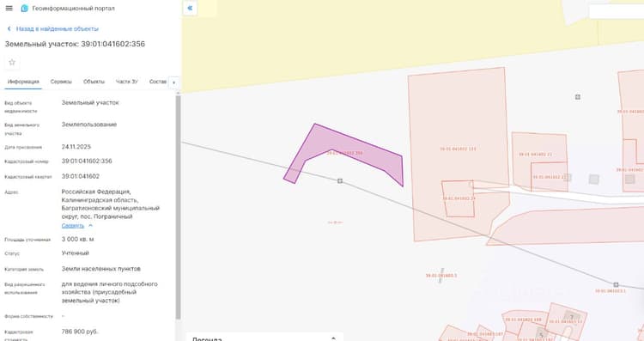Click the area value 3 000 кв. м
The width and height of the screenshot is (644, 341).
pyautogui.click(x=77, y=239)
